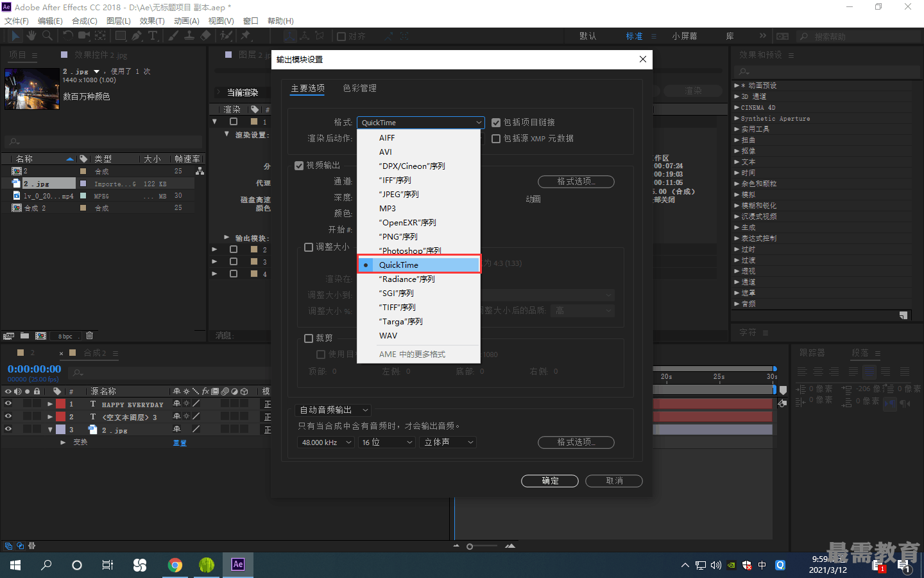Image resolution: width=924 pixels, height=578 pixels.
Task: Open the 格式 QuickTime dropdown
Action: (420, 123)
